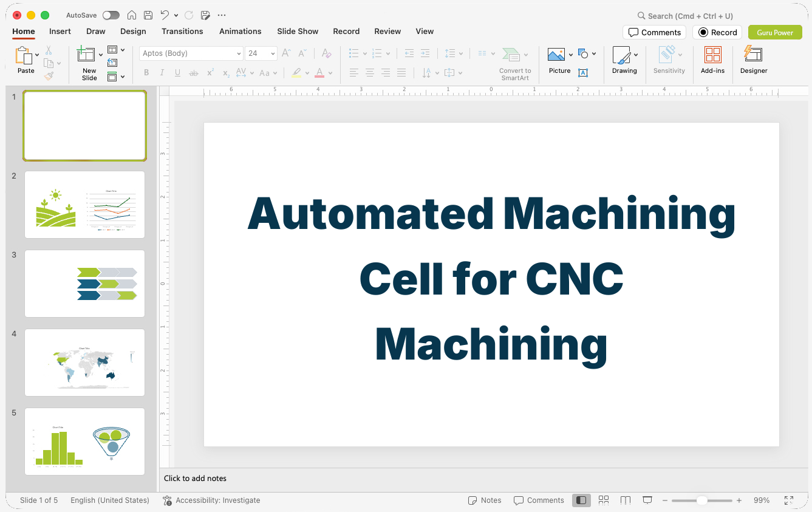Open Character Spacing options
This screenshot has height=512, width=812.
pos(244,73)
